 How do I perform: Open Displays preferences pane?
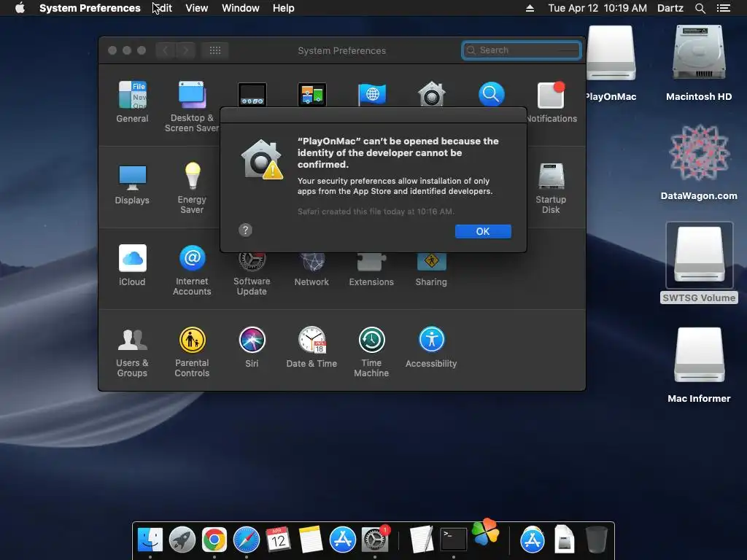132,184
